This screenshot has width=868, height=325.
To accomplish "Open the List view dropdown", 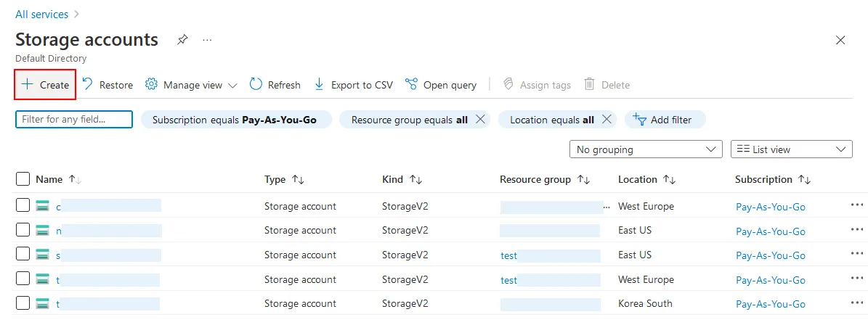I will [791, 149].
